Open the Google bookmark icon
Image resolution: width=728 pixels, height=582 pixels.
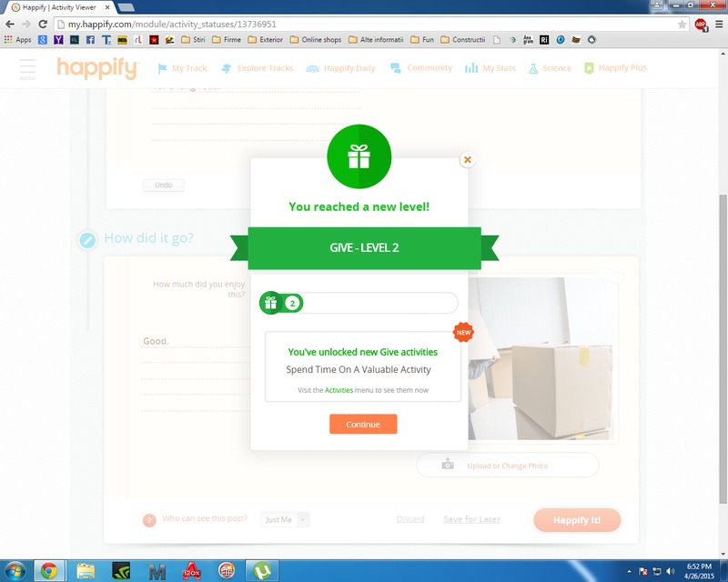tap(43, 40)
